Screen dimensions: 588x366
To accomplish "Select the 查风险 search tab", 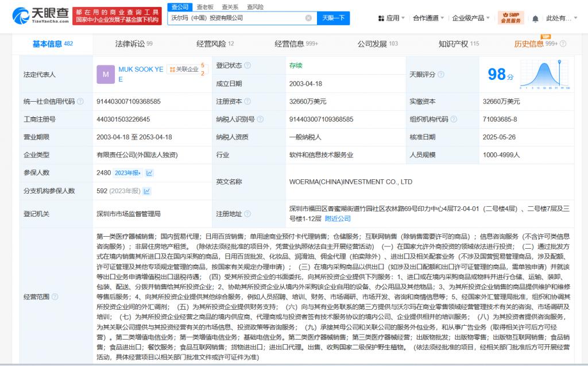I will [x=255, y=7].
